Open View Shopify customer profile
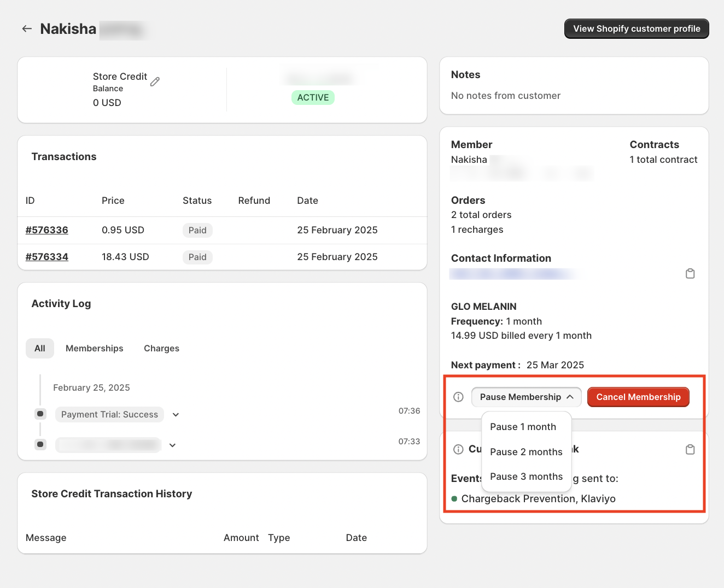This screenshot has height=588, width=724. click(636, 29)
